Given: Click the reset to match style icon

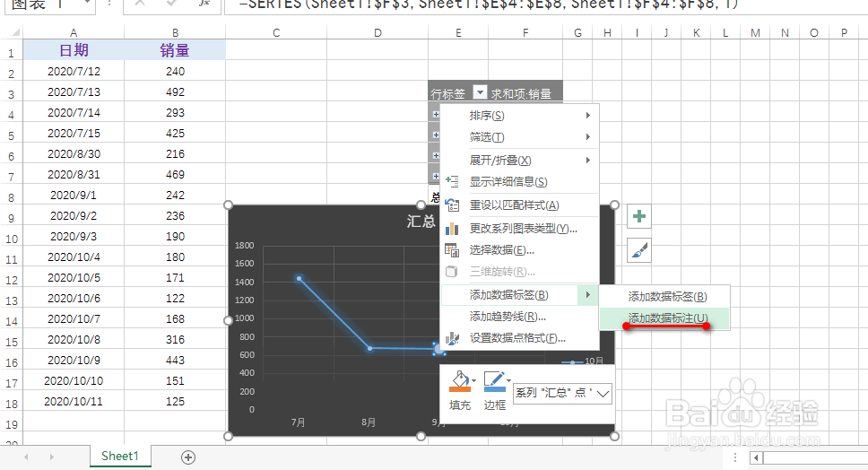Looking at the screenshot, I should coord(452,205).
